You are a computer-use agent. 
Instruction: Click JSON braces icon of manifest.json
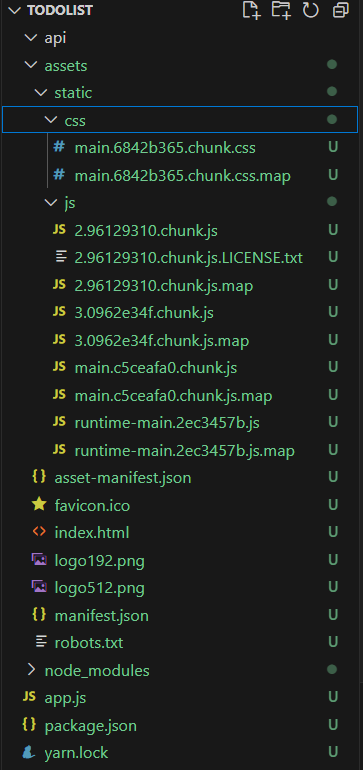click(x=39, y=614)
